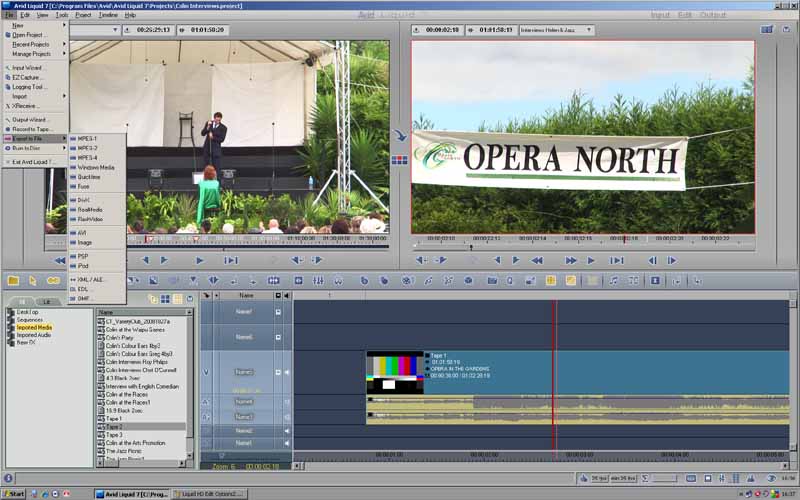Toggle the monitor box on the second Name track
The image size is (800, 500).
(x=278, y=337)
